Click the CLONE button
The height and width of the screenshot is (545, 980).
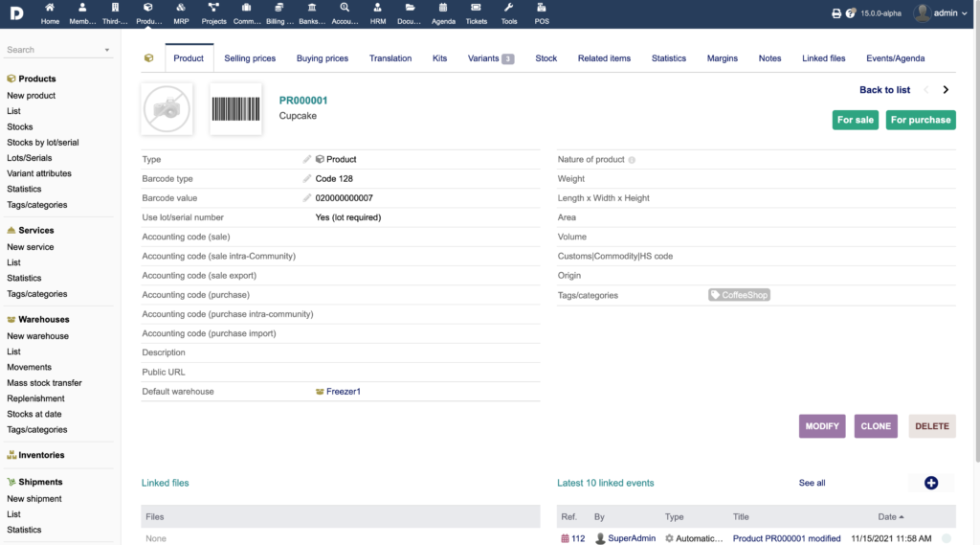click(876, 426)
